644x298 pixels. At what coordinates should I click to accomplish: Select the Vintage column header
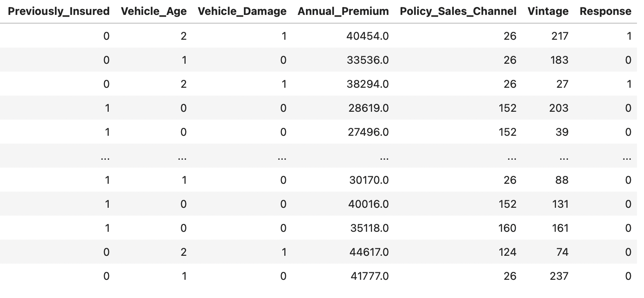coord(548,12)
